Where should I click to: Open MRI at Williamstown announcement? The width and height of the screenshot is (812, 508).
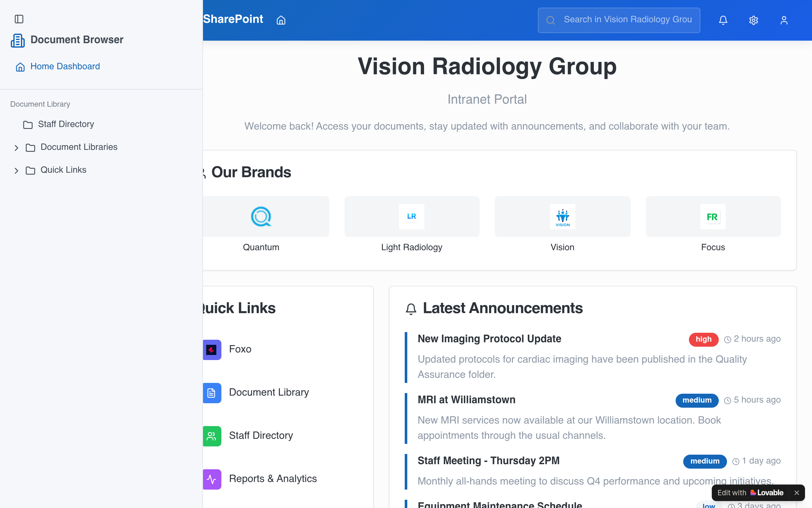click(x=466, y=399)
